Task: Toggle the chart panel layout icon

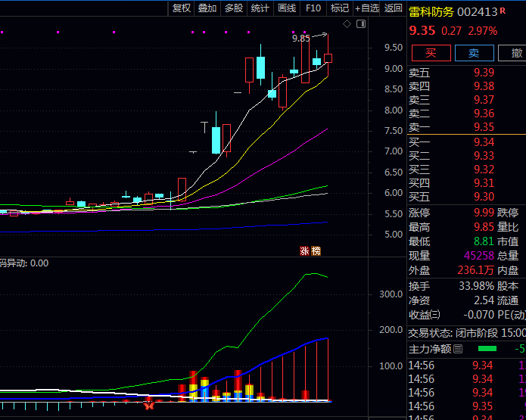Action: point(359,24)
